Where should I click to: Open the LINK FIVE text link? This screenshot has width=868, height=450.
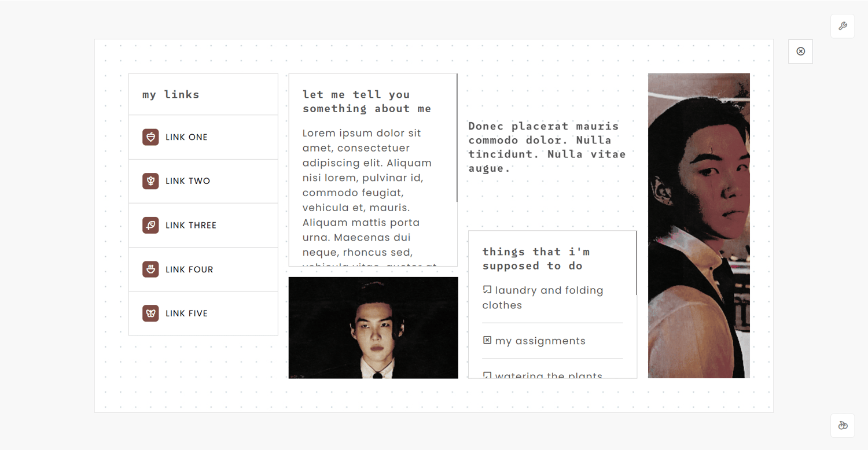[x=186, y=313]
